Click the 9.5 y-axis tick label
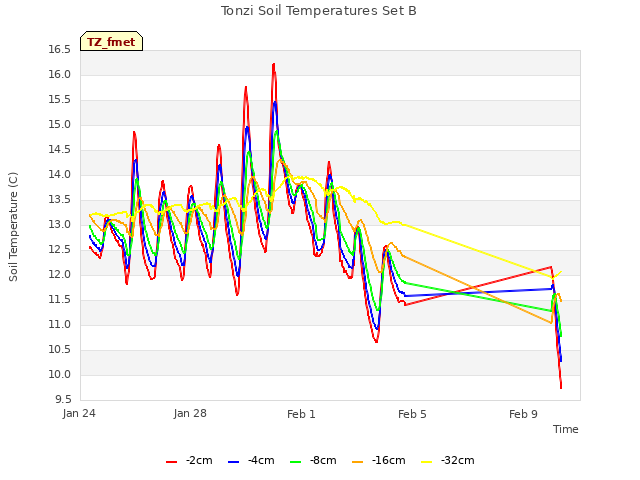 click(x=63, y=399)
